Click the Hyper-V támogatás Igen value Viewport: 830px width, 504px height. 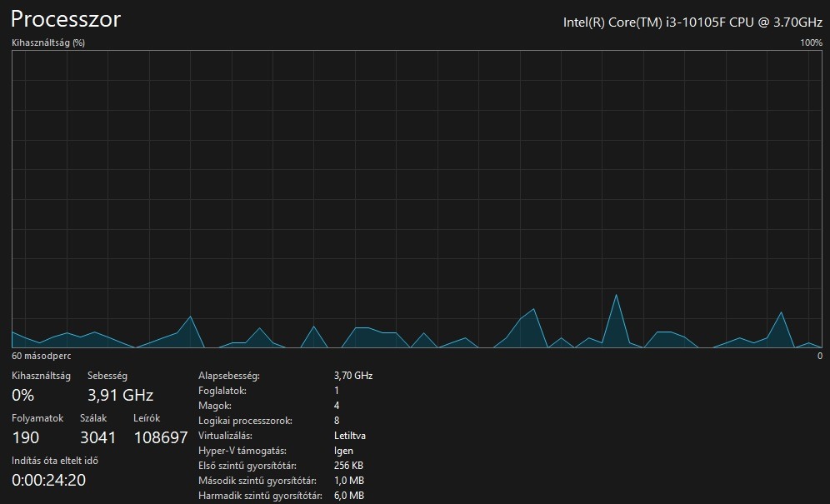(x=343, y=451)
